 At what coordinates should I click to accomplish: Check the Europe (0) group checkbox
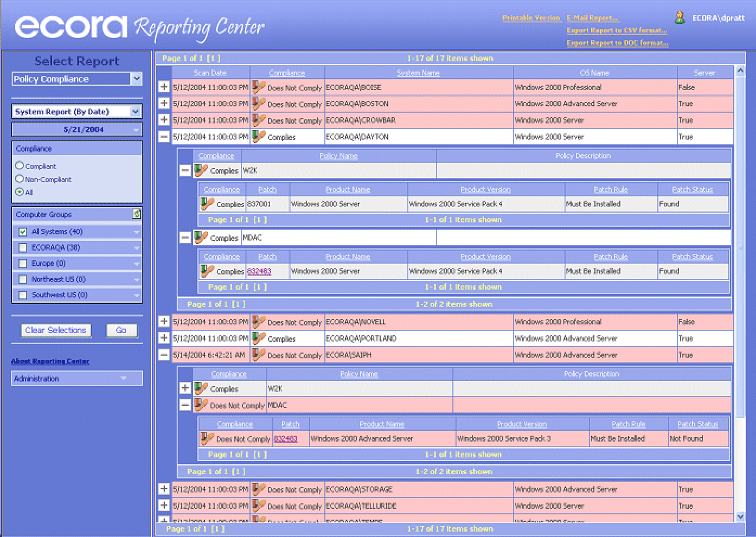(x=23, y=263)
